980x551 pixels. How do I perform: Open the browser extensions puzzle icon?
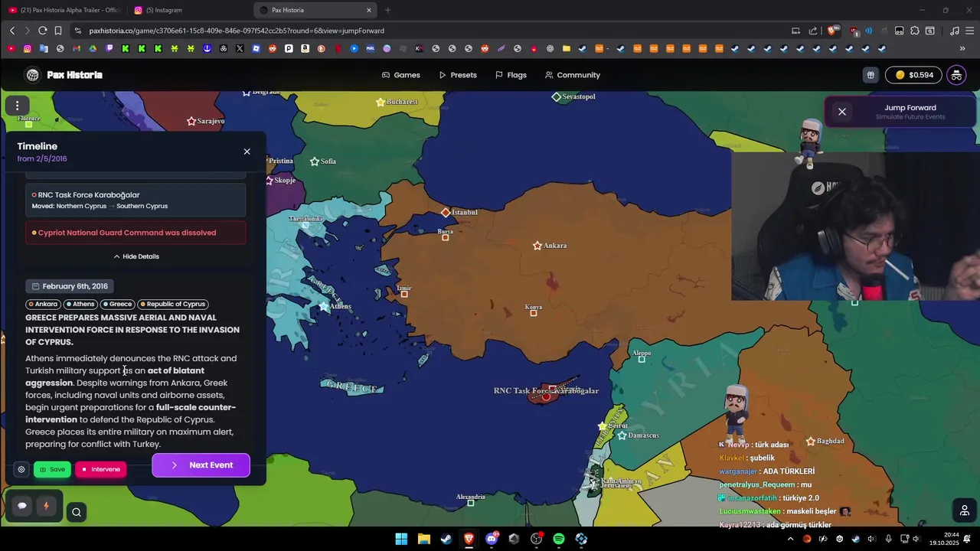click(x=914, y=31)
